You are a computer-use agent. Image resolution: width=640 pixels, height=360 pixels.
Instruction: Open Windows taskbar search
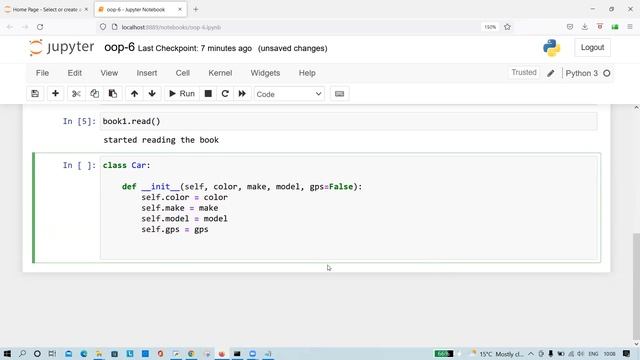(x=22, y=353)
